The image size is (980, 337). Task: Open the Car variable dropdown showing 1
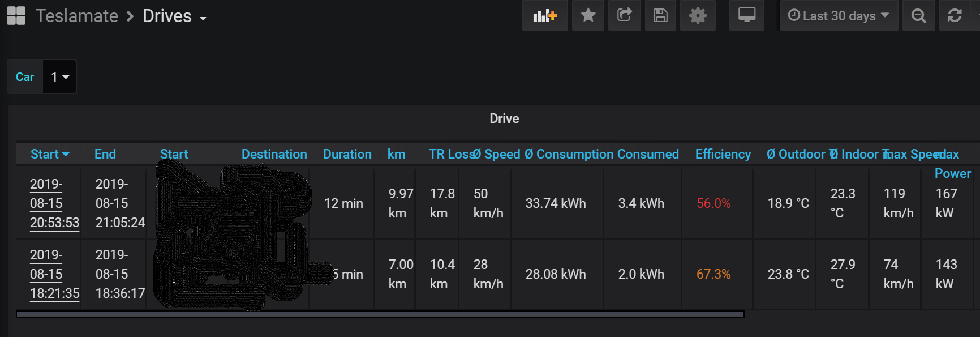point(59,76)
